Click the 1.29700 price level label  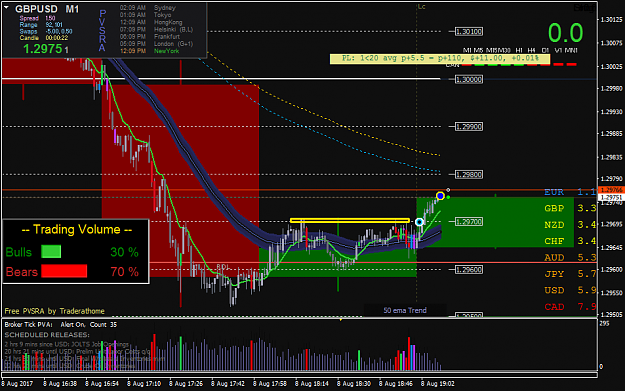coord(469,222)
